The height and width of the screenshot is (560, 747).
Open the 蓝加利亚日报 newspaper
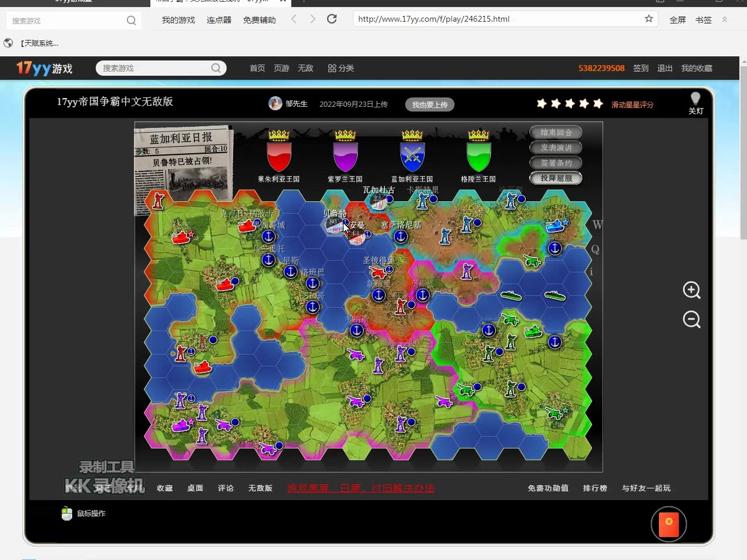click(x=183, y=166)
